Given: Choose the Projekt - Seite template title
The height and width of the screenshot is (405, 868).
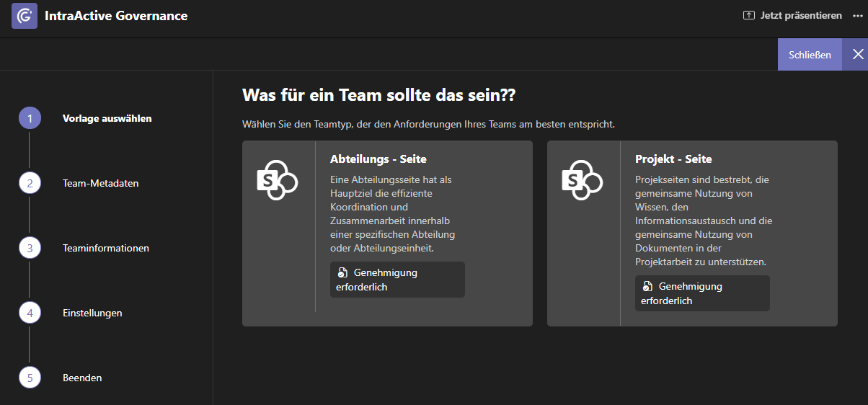Looking at the screenshot, I should [673, 159].
